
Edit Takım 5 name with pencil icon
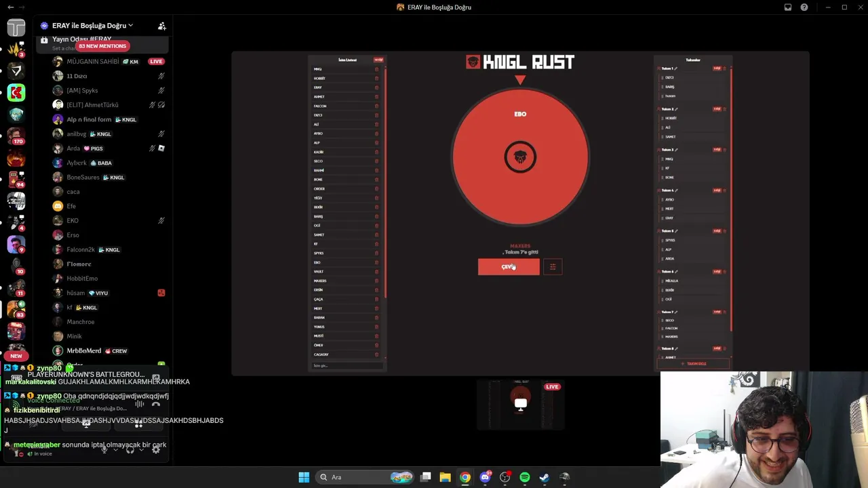click(x=676, y=231)
